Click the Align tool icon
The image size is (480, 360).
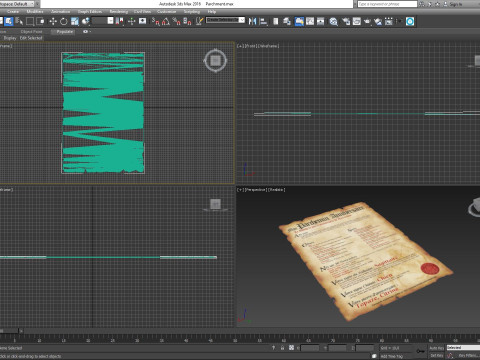tap(263, 21)
